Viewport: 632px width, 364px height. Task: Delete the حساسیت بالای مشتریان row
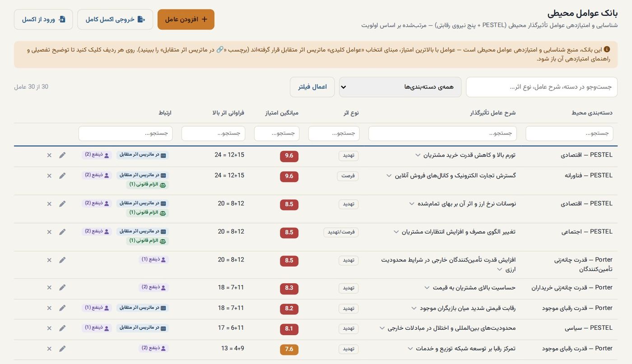[x=49, y=287]
